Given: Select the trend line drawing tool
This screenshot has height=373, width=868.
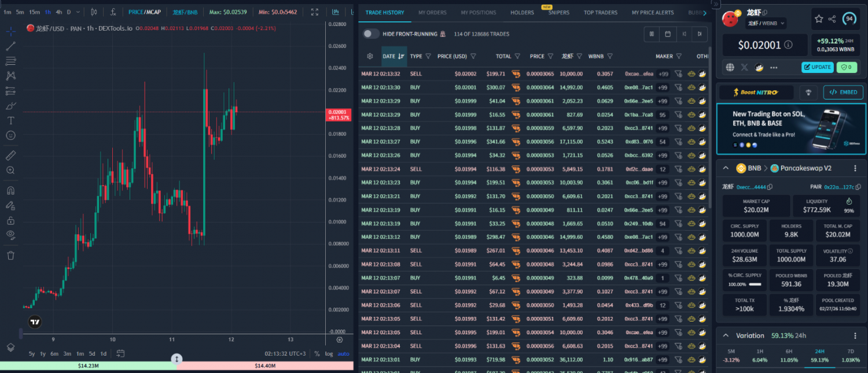Looking at the screenshot, I should (10, 46).
